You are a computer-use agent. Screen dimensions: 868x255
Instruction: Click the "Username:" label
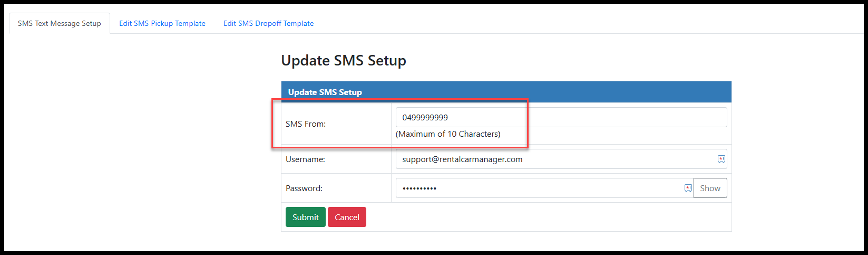tap(305, 159)
